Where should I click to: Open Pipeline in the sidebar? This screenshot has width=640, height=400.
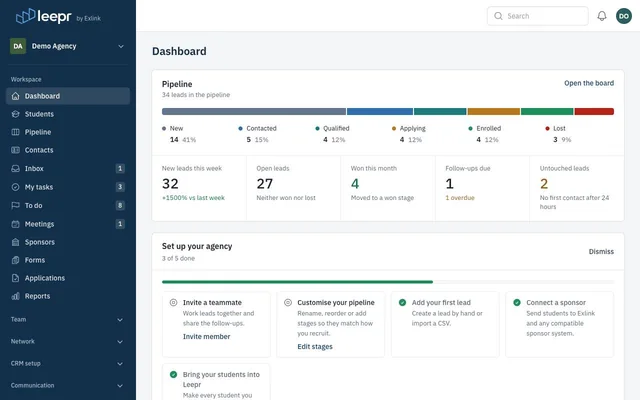click(68, 132)
